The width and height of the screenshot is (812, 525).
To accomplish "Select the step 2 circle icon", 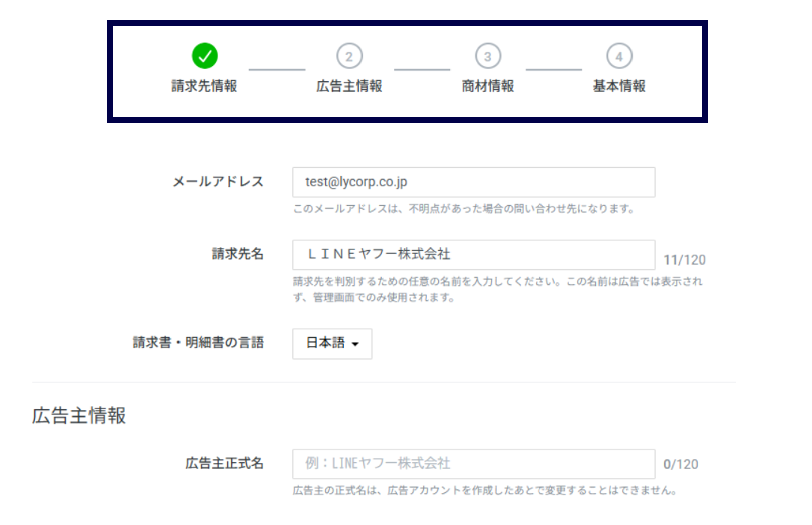I will (349, 56).
